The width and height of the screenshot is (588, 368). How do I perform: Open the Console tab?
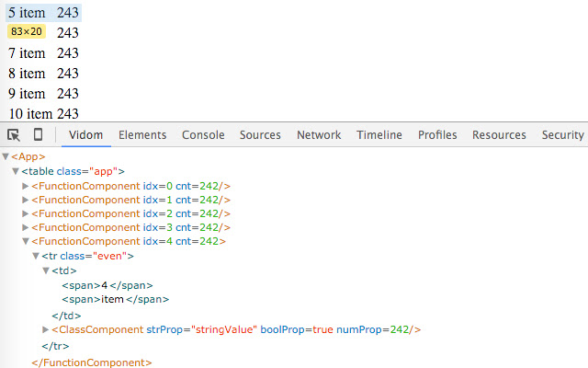point(203,135)
